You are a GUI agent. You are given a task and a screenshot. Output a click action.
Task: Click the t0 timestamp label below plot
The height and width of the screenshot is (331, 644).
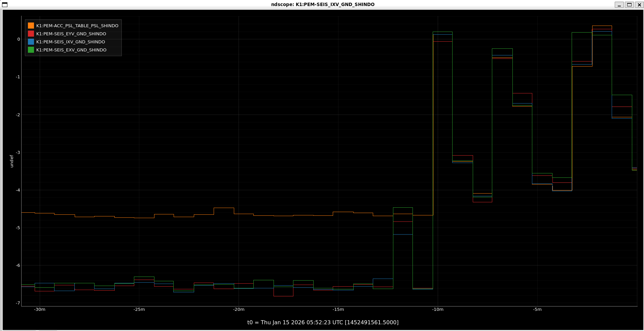pyautogui.click(x=323, y=322)
